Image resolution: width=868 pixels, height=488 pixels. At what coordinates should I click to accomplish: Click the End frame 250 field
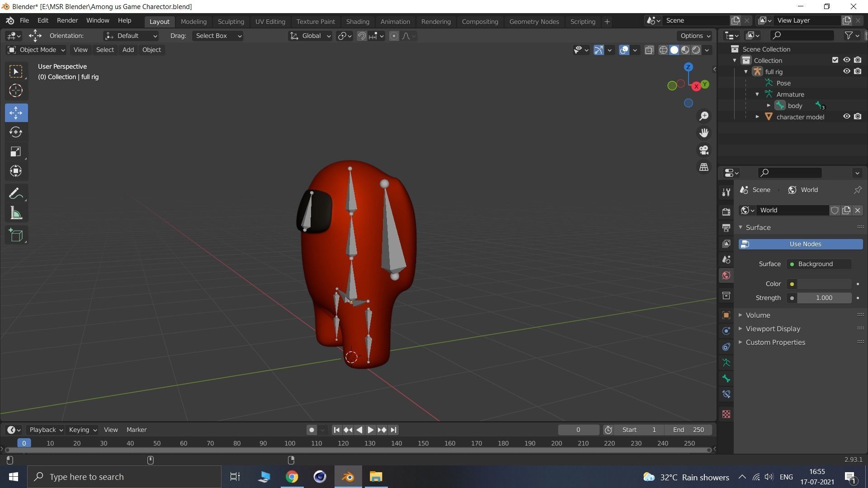[689, 430]
